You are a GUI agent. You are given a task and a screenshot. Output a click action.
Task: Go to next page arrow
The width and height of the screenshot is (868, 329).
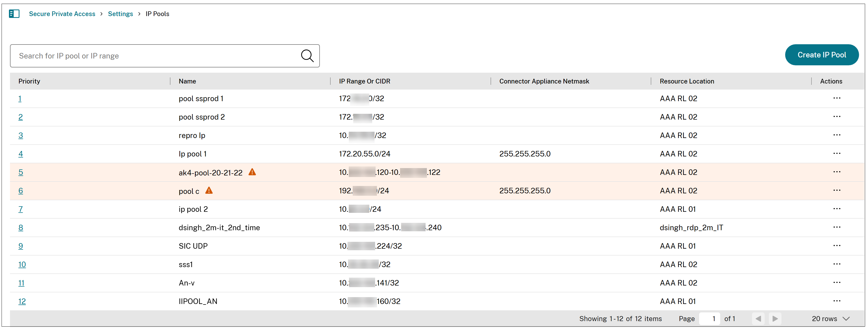[x=775, y=318]
